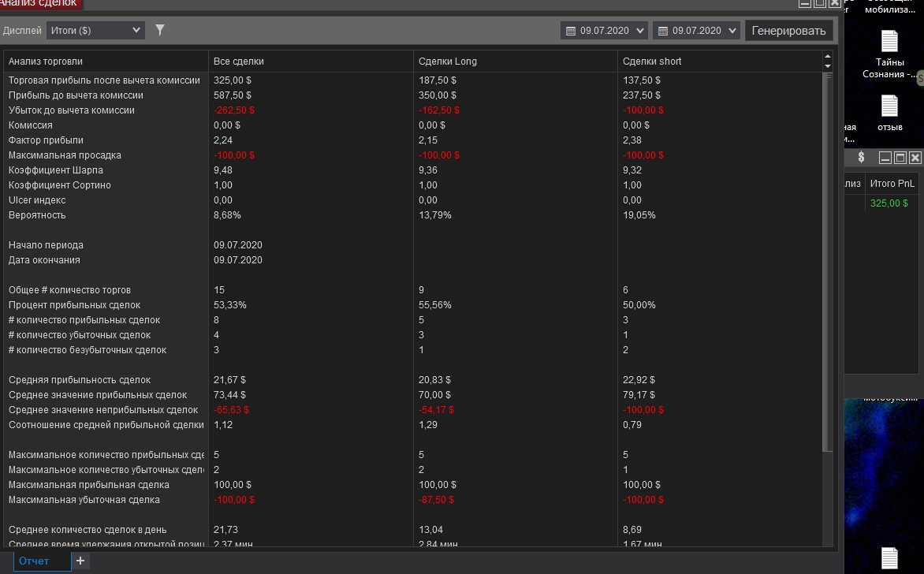Click the 79,17 $ short average value
The width and height of the screenshot is (924, 574).
(639, 395)
